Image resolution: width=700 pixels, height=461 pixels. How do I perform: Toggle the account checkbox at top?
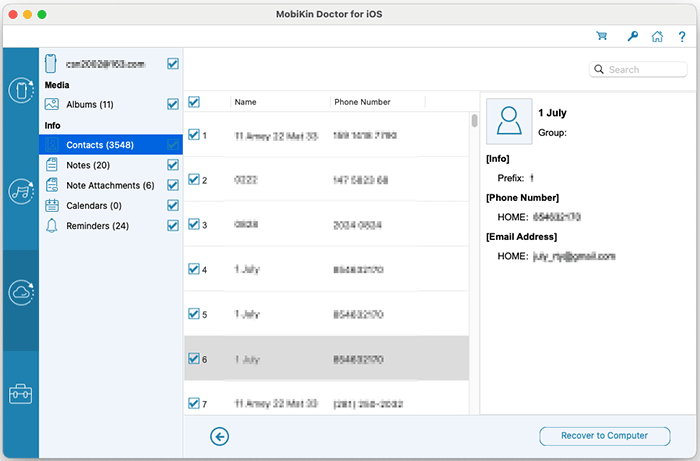(173, 64)
